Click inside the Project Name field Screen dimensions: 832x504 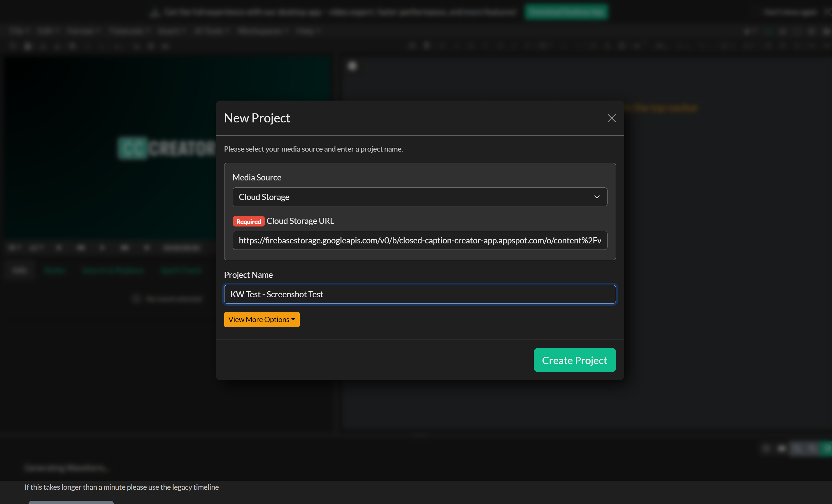click(419, 294)
